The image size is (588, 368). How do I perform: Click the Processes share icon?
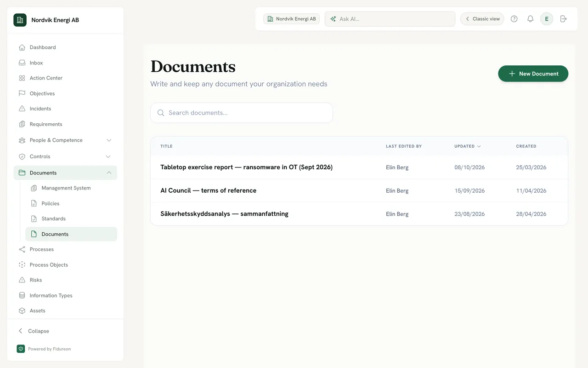pos(22,249)
